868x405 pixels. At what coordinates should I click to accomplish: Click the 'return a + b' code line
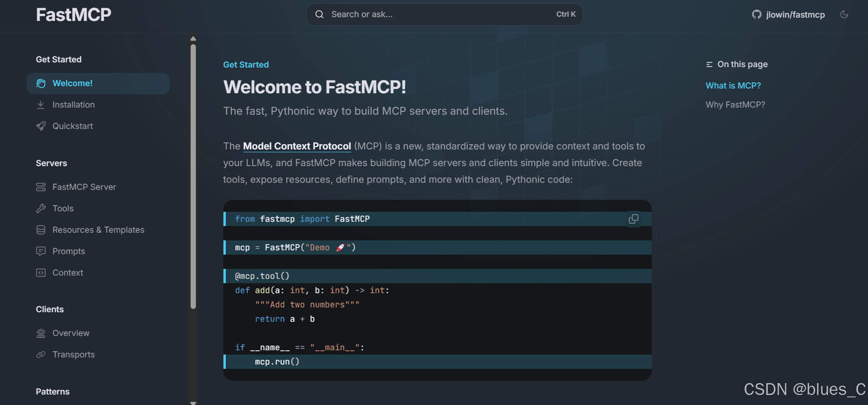click(285, 319)
